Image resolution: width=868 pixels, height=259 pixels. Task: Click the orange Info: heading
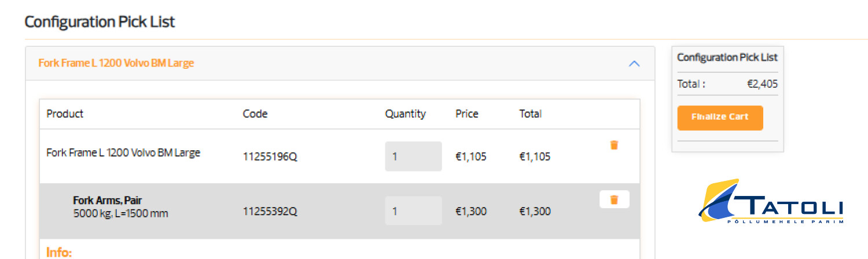[x=59, y=252]
